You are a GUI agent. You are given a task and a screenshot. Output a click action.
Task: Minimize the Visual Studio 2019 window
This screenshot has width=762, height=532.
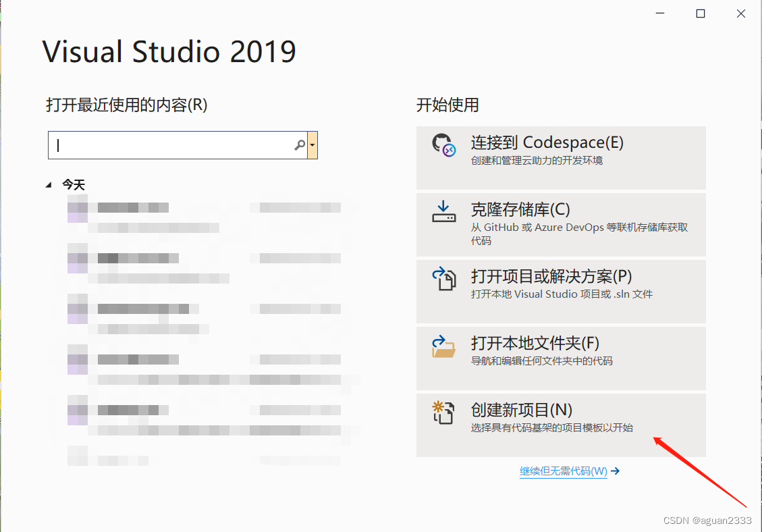tap(659, 12)
